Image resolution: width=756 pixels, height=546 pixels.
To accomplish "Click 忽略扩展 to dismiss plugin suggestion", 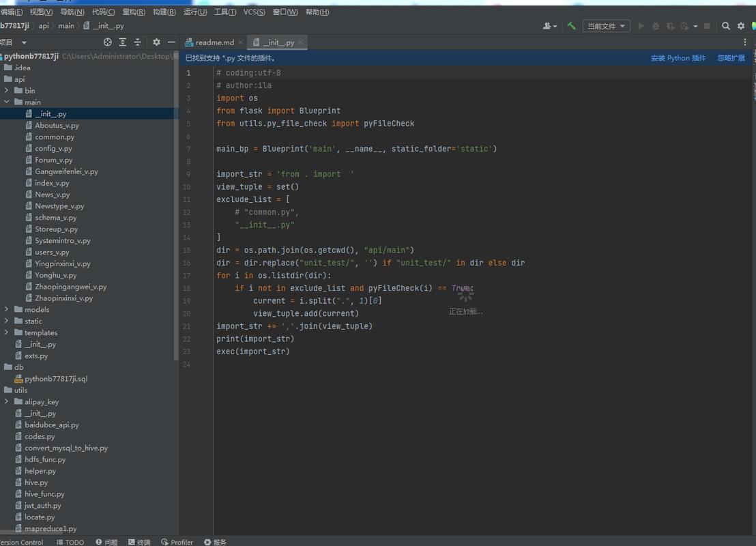I will click(731, 58).
